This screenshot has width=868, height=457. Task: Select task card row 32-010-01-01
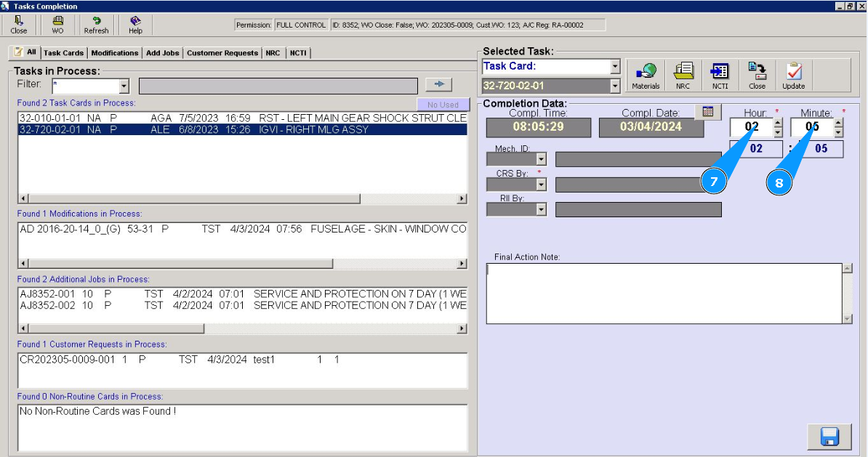pyautogui.click(x=243, y=118)
